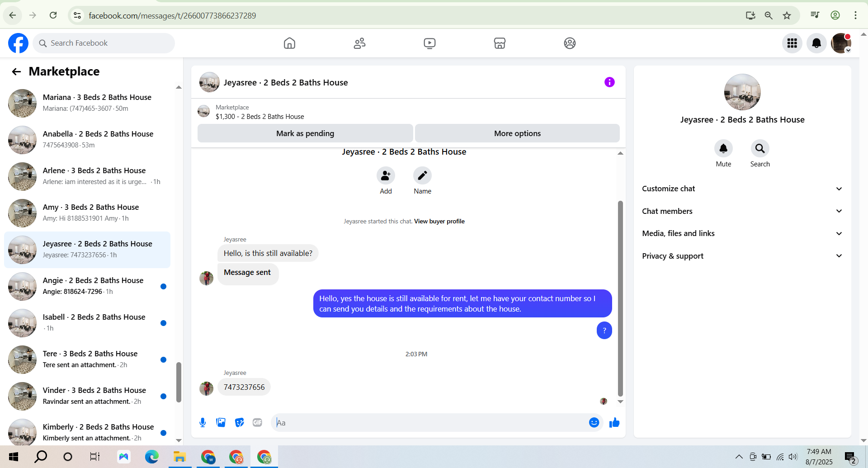Click the chat messages scrollbar thumb
This screenshot has height=468, width=868.
point(620,298)
